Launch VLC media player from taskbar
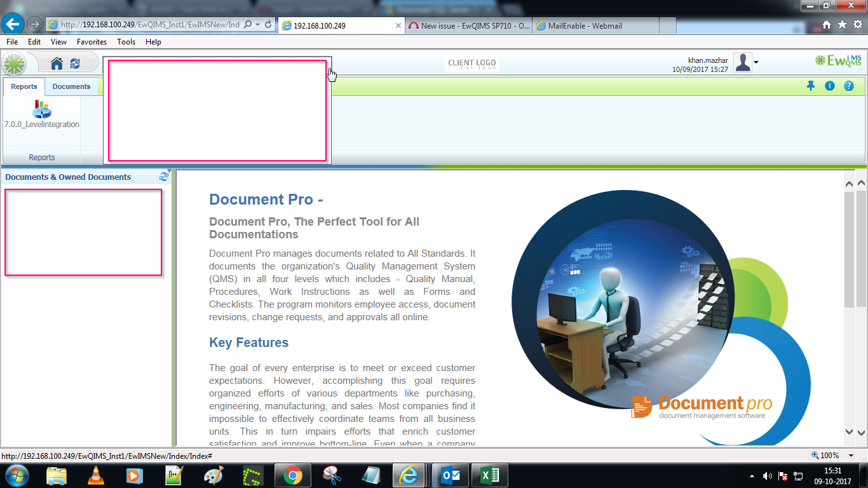 (95, 475)
